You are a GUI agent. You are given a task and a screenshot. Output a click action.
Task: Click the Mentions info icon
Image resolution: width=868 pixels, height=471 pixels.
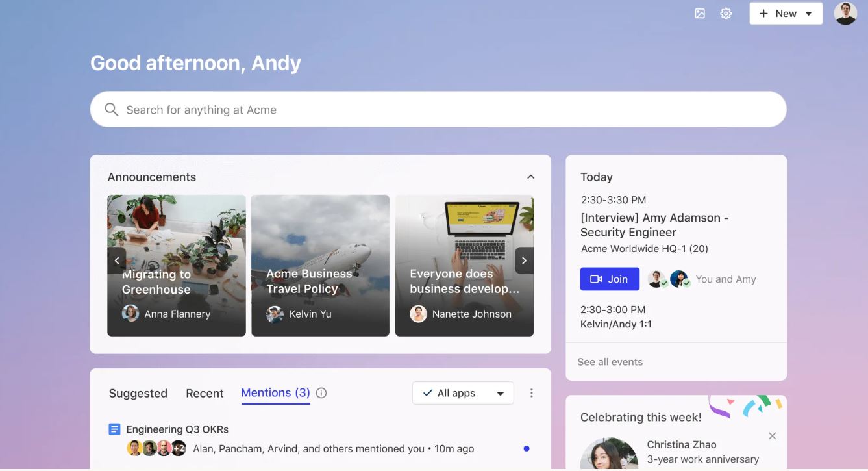321,393
